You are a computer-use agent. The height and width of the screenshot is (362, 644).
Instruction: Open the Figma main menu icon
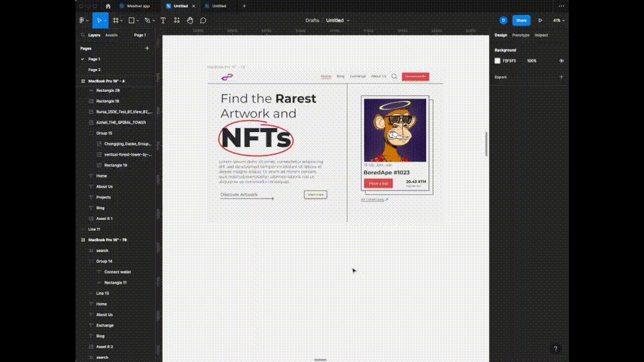point(83,21)
